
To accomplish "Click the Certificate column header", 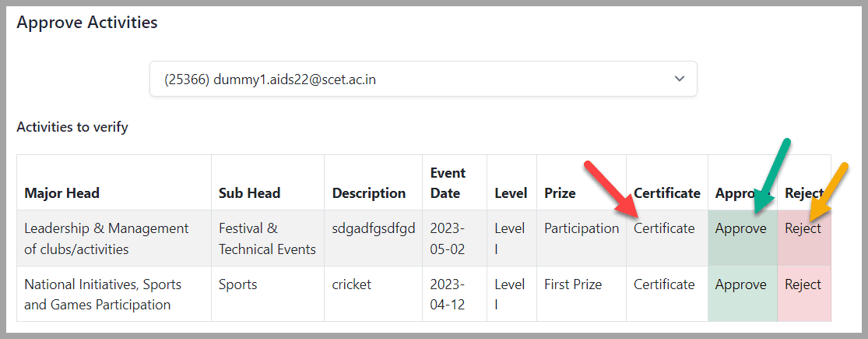I will coord(667,192).
